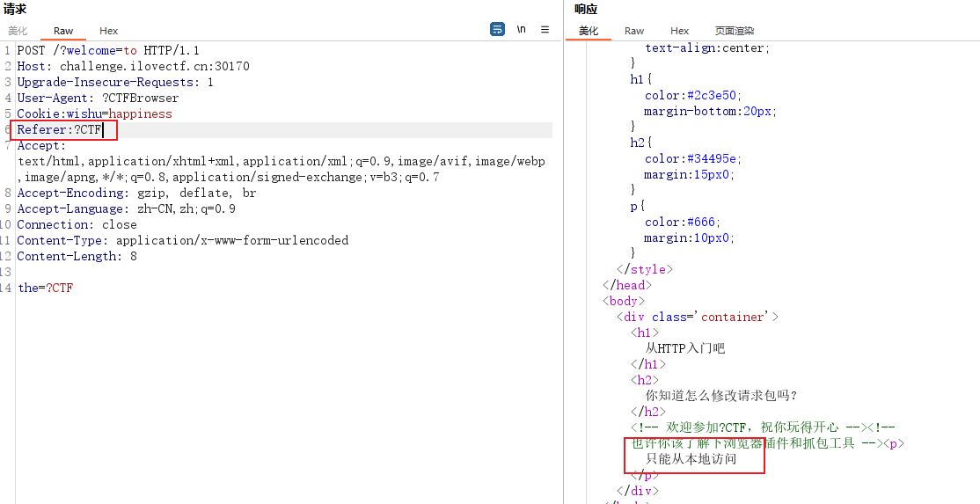980x504 pixels.
Task: Click the POST /?welcome=to request line
Action: pos(108,51)
